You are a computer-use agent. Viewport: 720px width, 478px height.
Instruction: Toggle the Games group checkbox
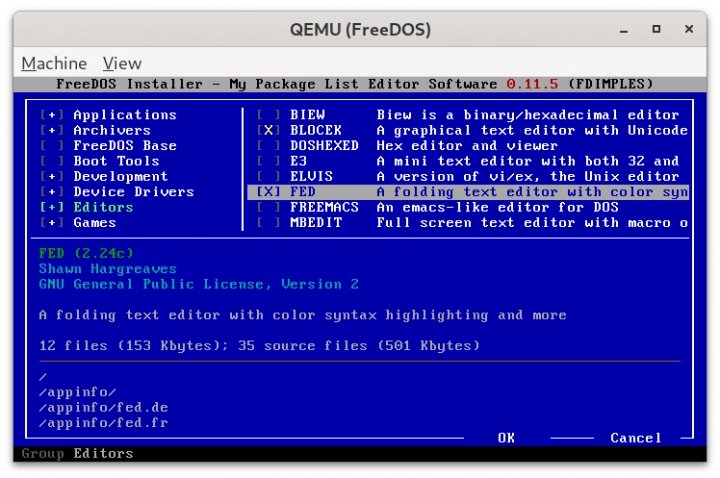[x=52, y=223]
